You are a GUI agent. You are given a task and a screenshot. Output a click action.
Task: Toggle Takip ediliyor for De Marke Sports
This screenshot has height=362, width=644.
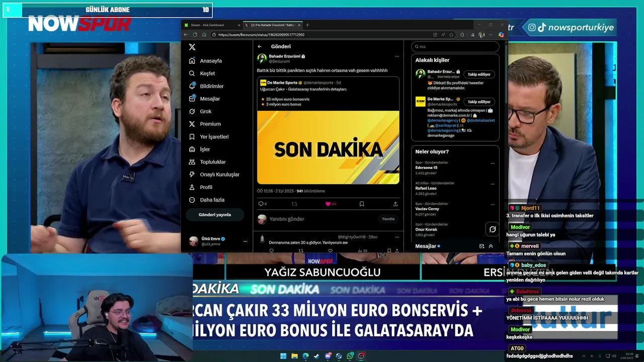click(x=479, y=102)
